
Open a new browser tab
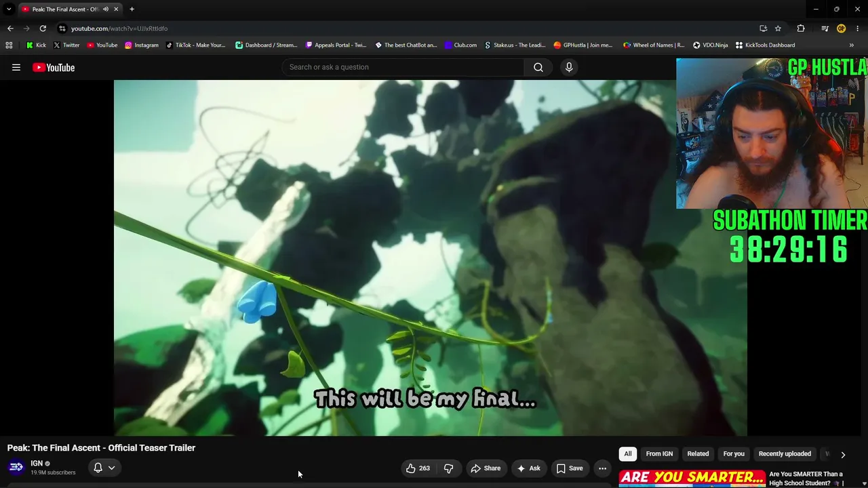click(x=132, y=9)
